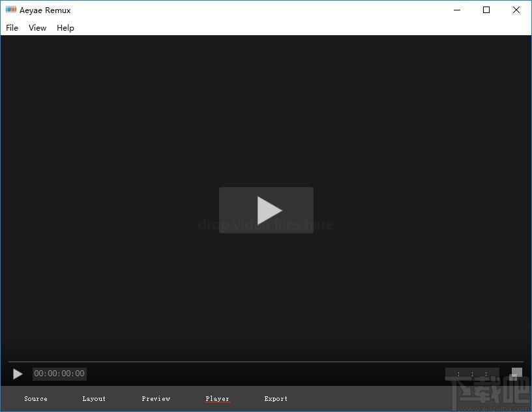
Task: Click the overlapping squares icon near the duration field
Action: pyautogui.click(x=516, y=374)
